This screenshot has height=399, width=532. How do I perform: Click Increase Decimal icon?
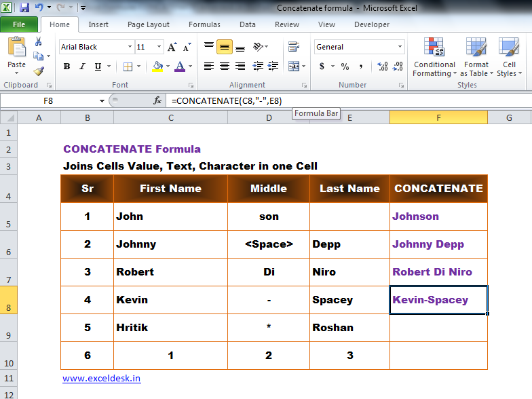383,66
